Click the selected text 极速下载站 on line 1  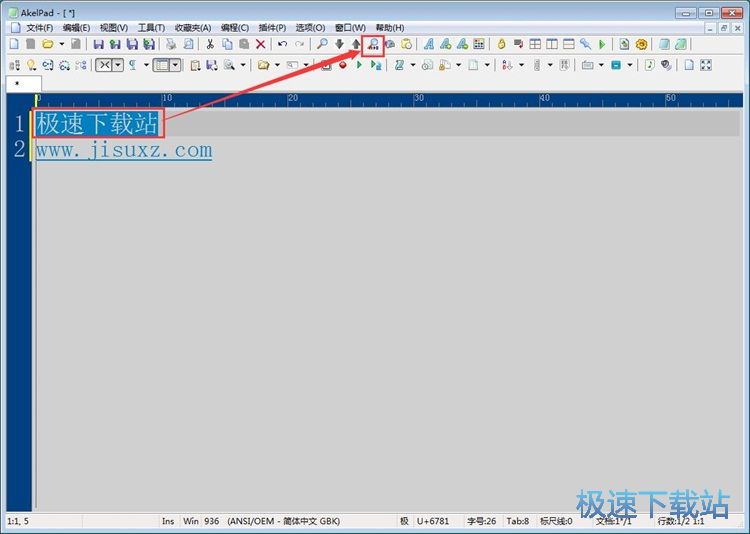[x=97, y=123]
